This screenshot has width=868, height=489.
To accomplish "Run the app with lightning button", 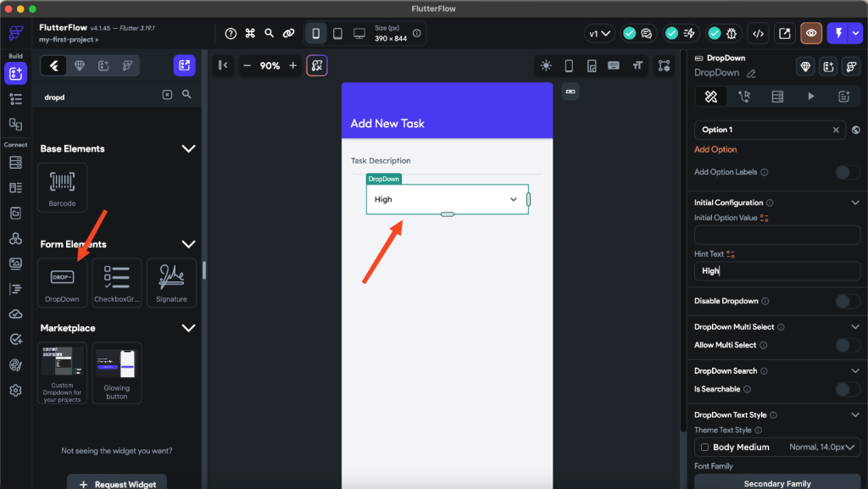I will [838, 34].
